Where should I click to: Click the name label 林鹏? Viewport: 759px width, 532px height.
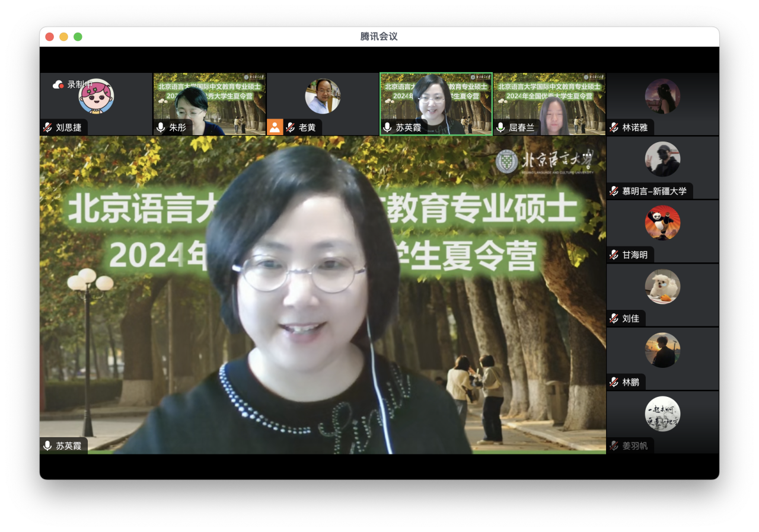coord(631,382)
